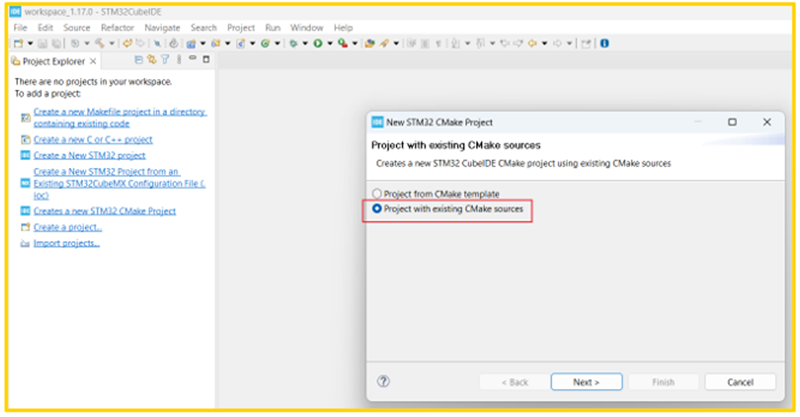Click Next button in CMake dialog
The image size is (800, 417).
[x=586, y=382]
